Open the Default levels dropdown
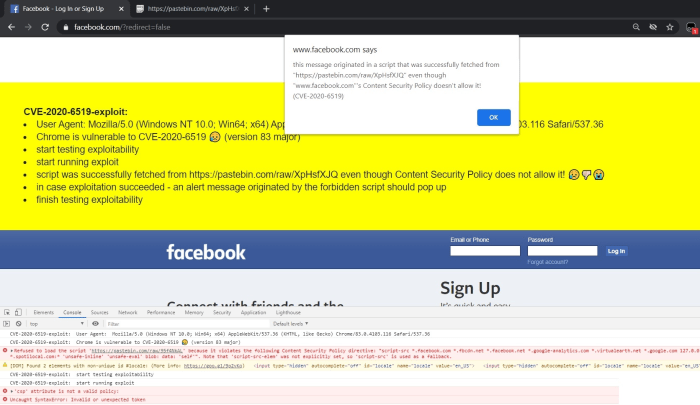This screenshot has width=700, height=405. [291, 324]
